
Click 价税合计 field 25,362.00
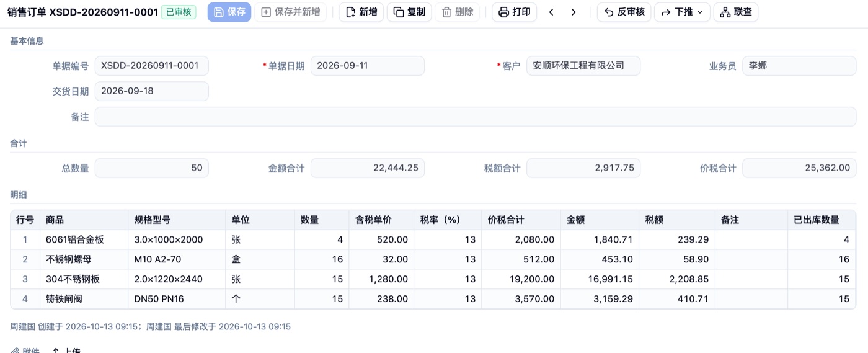pos(799,168)
